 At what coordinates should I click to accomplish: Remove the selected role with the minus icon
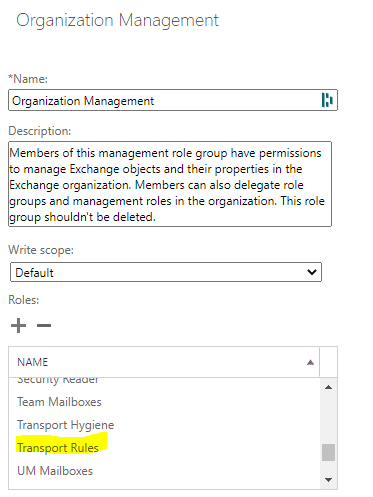point(44,325)
